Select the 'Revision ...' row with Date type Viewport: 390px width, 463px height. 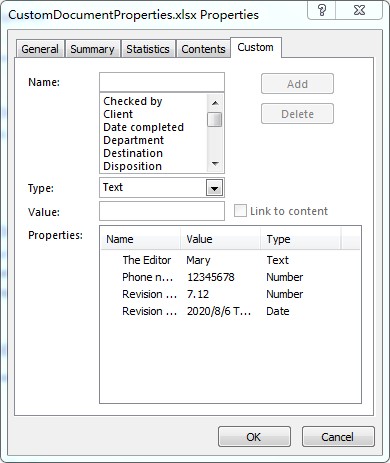coord(230,311)
